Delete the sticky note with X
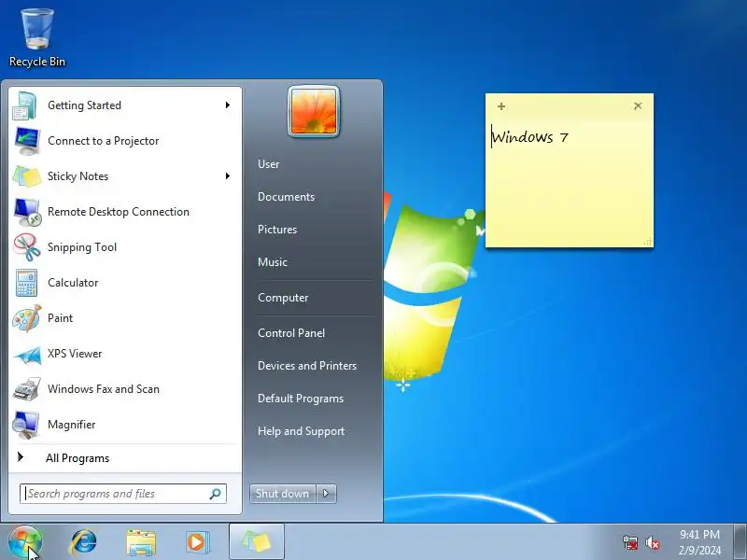Image resolution: width=747 pixels, height=560 pixels. 638,105
